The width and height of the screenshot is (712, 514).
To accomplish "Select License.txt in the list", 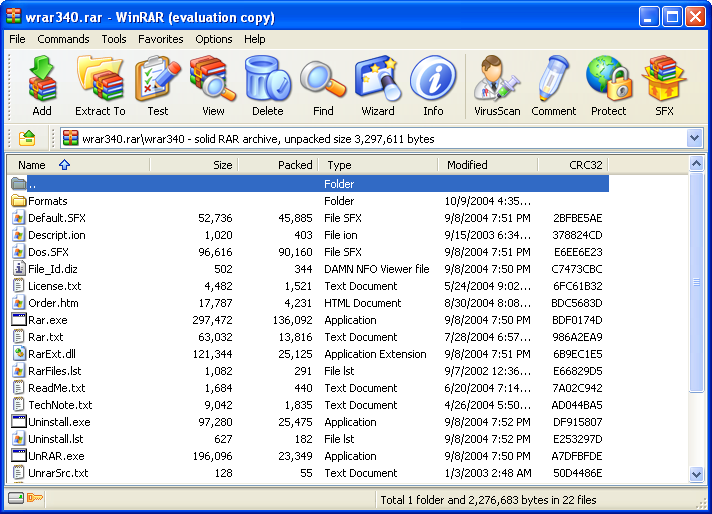I will [54, 286].
